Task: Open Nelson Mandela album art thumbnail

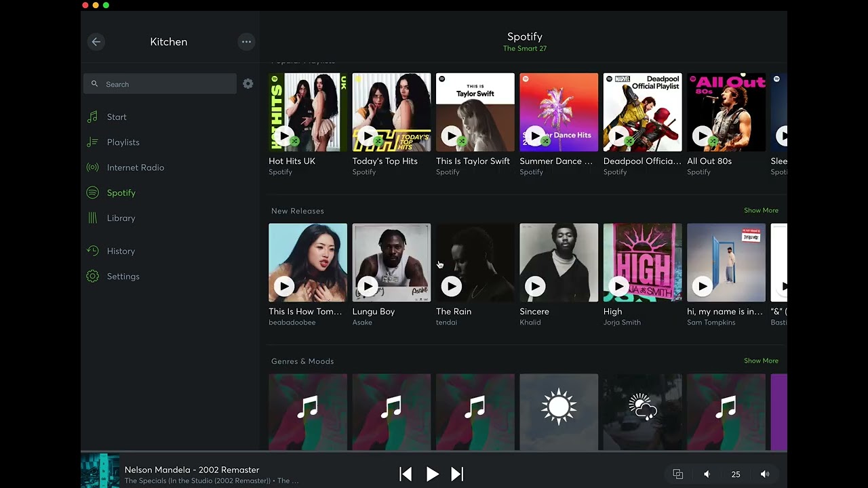Action: tap(100, 470)
